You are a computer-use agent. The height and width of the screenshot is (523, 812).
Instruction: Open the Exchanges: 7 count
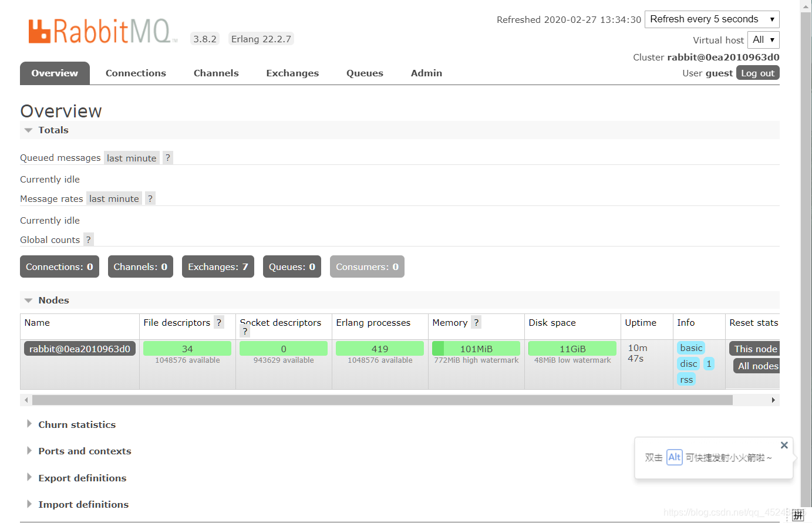(218, 266)
